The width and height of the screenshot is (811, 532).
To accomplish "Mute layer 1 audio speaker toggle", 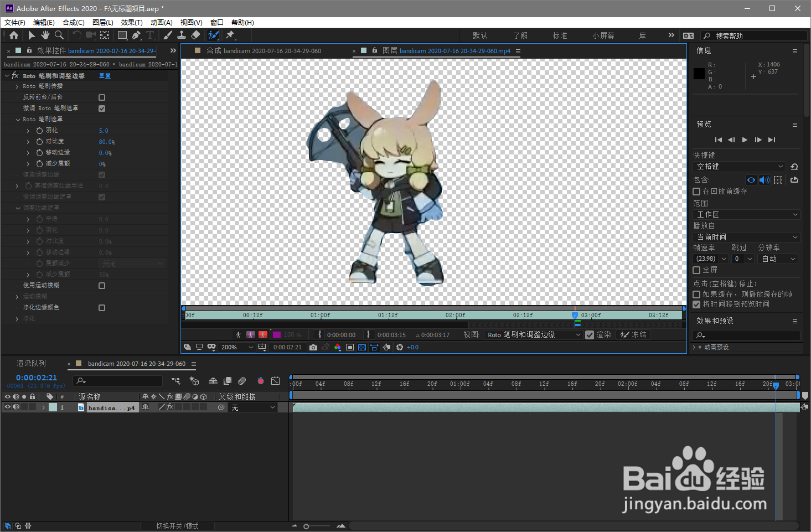I will 16,407.
